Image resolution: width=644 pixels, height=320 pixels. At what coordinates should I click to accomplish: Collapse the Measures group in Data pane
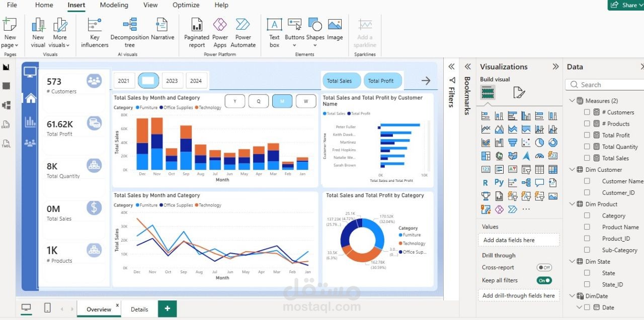[573, 100]
